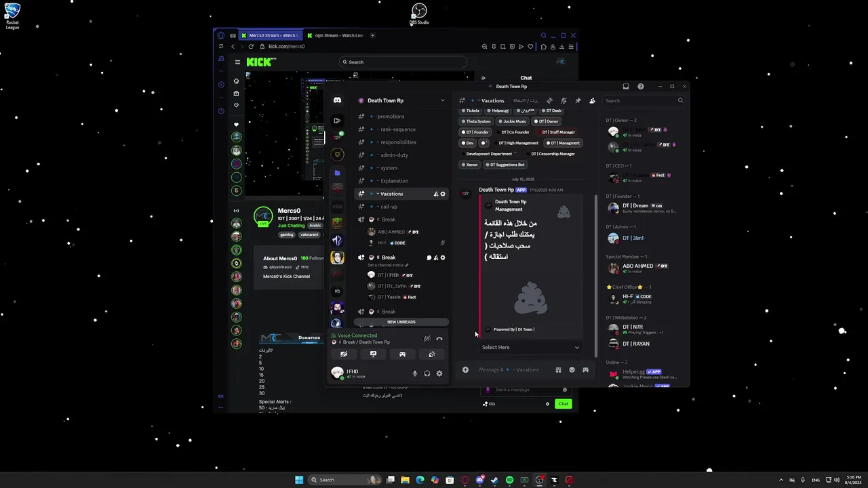Click Kick search field
Screen dimensions: 868x488
(403, 62)
